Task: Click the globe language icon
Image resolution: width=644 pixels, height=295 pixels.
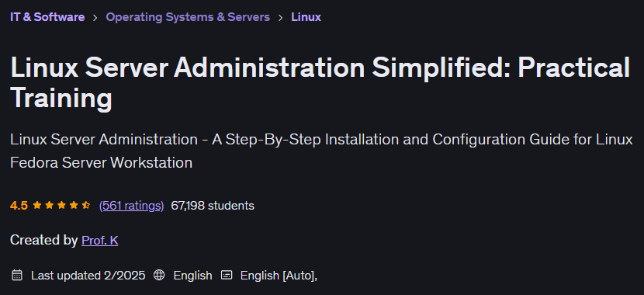Action: 159,275
